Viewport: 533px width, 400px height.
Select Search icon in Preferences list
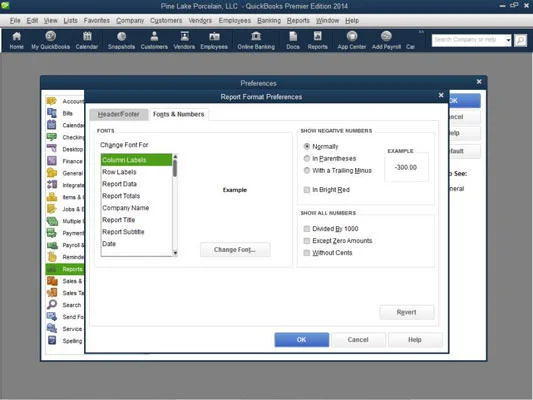[52, 305]
